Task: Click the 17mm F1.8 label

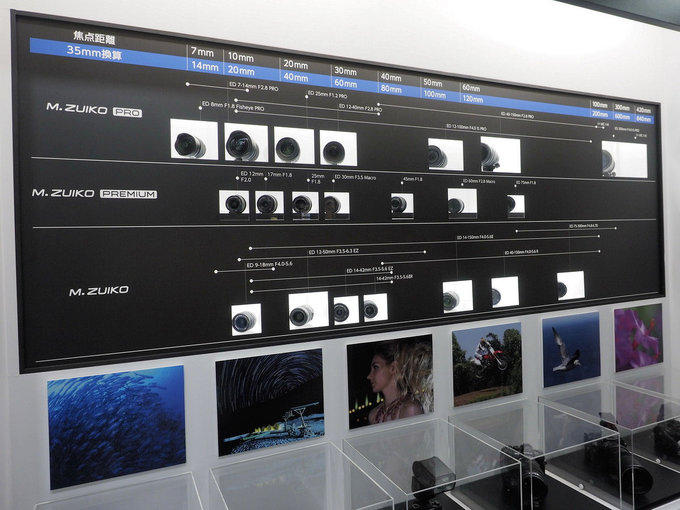Action: coord(279,175)
